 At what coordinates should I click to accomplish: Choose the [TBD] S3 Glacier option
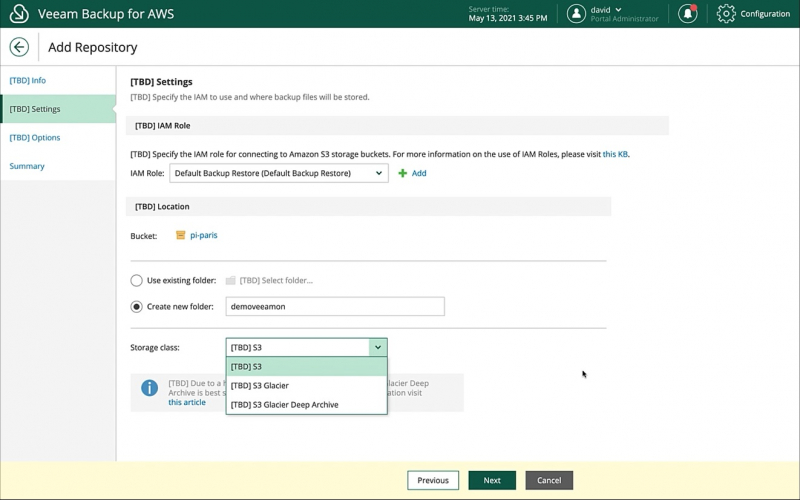306,386
